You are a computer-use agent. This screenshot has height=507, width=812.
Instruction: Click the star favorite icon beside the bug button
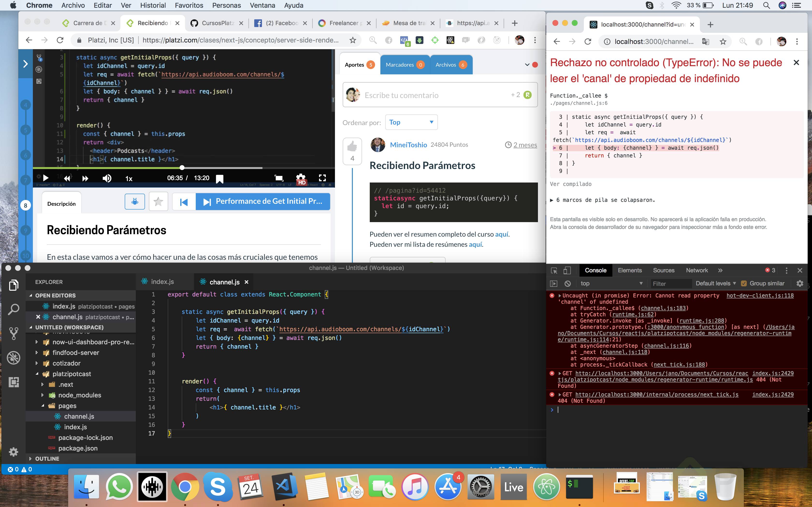pos(158,202)
